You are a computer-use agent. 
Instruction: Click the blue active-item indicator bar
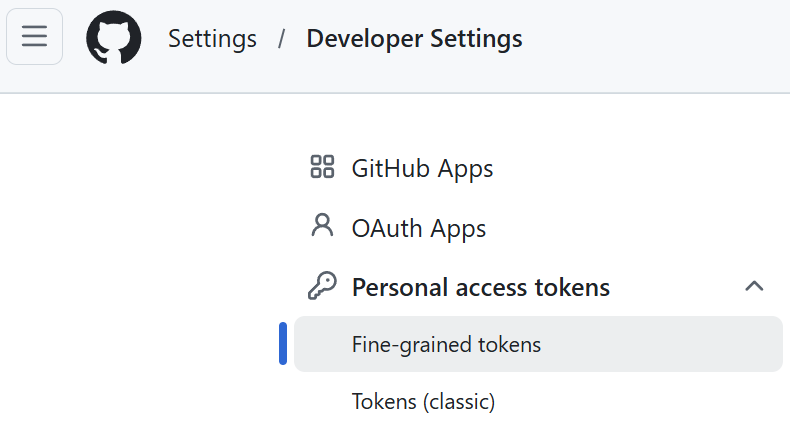tap(283, 343)
